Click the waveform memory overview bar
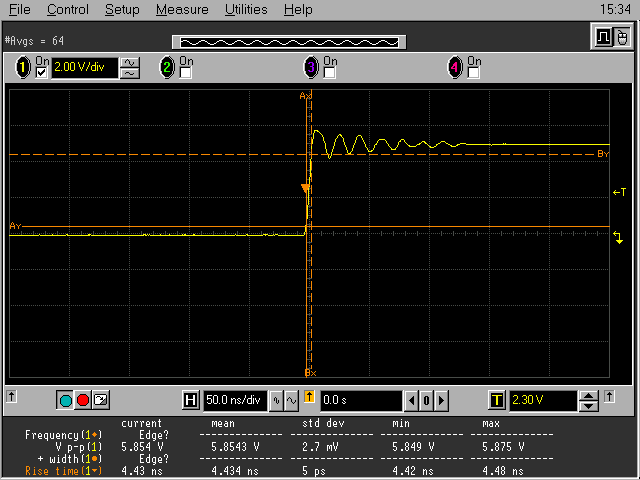Screen dimensions: 640x480 click(x=288, y=42)
